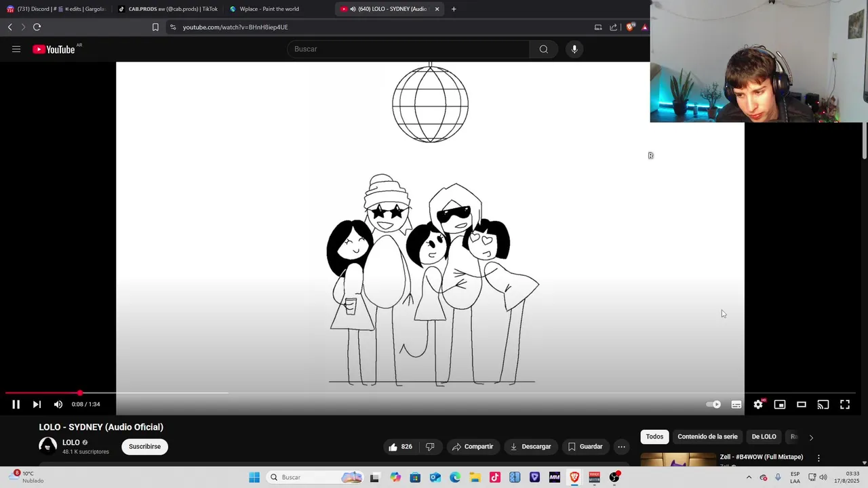Pause the video playback
Viewport: 868px width, 488px height.
[x=16, y=405]
